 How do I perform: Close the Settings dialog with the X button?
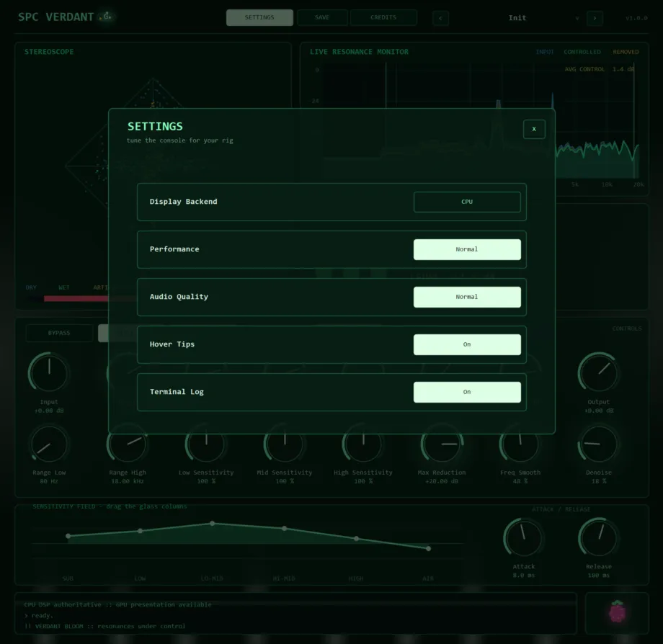(x=534, y=130)
